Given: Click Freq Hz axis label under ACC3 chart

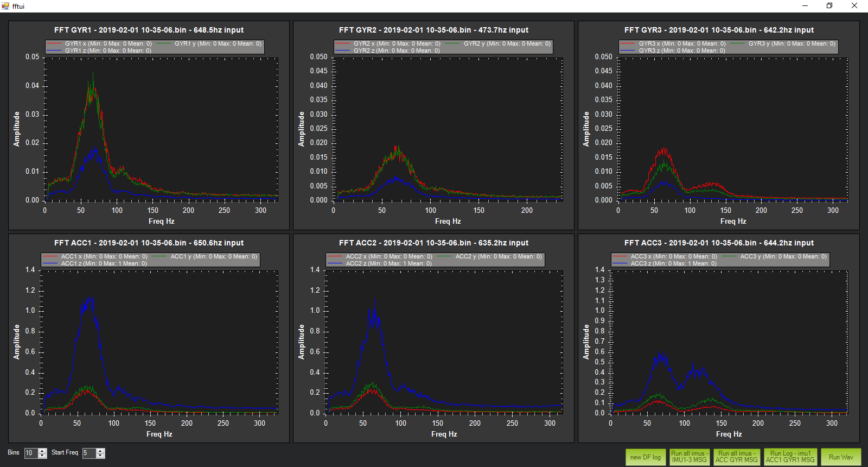Looking at the screenshot, I should coord(729,434).
